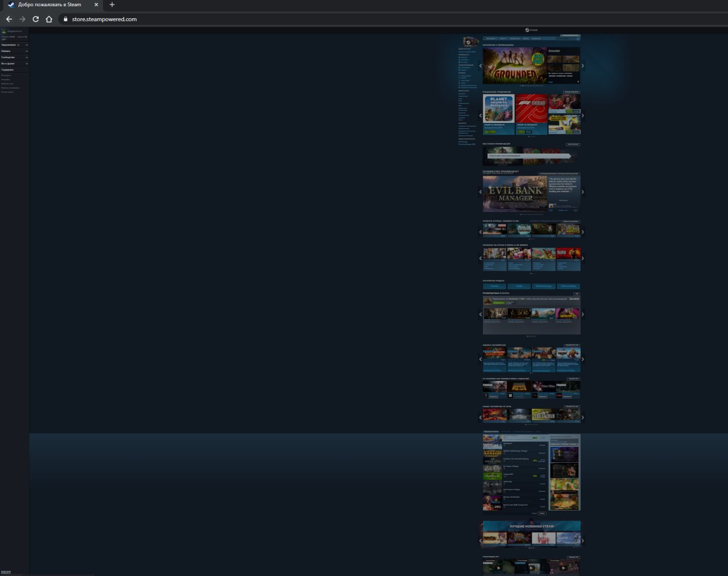Open the Zero Caliber game thumbnail
The image size is (728, 576).
pos(543,415)
